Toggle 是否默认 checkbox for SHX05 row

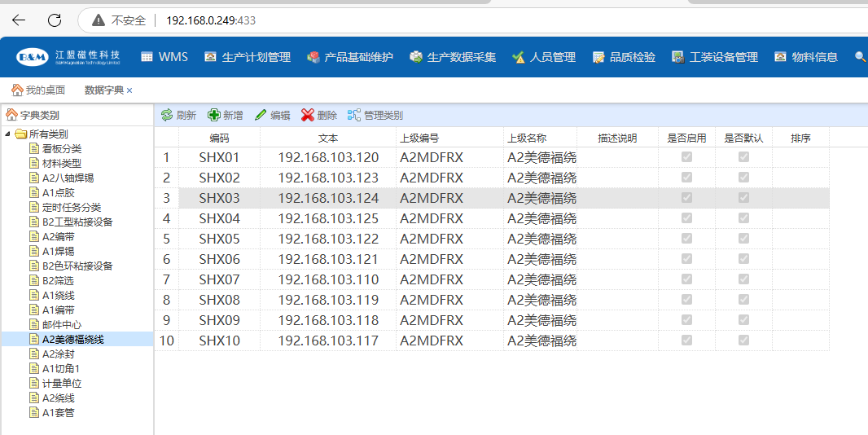743,239
